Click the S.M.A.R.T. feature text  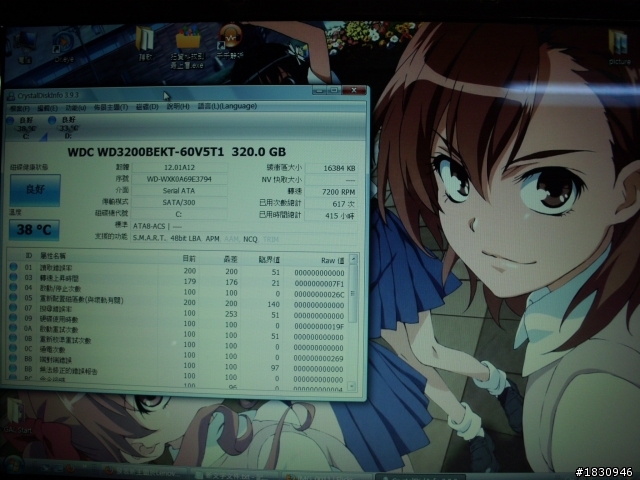(149, 238)
